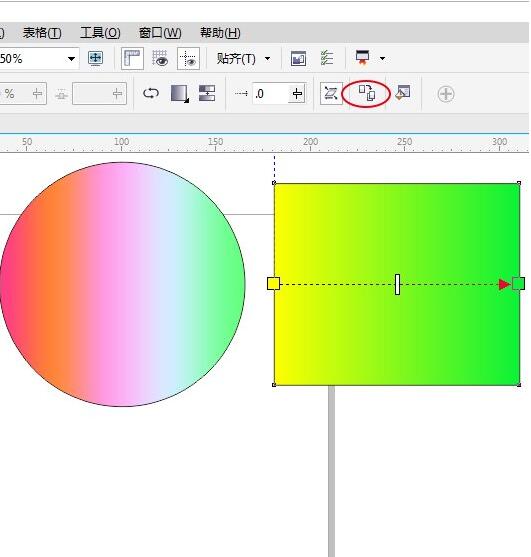531x557 pixels.
Task: Click the welcome screen icon
Action: (298, 59)
